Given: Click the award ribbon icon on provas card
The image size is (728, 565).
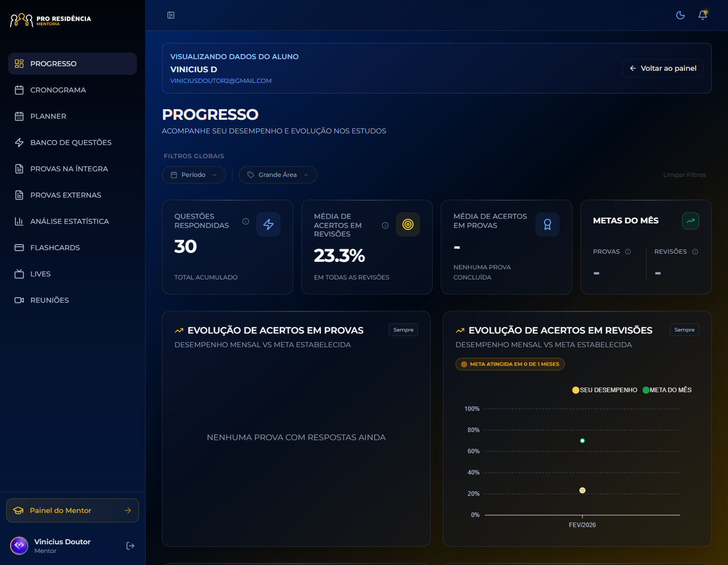Looking at the screenshot, I should [548, 224].
